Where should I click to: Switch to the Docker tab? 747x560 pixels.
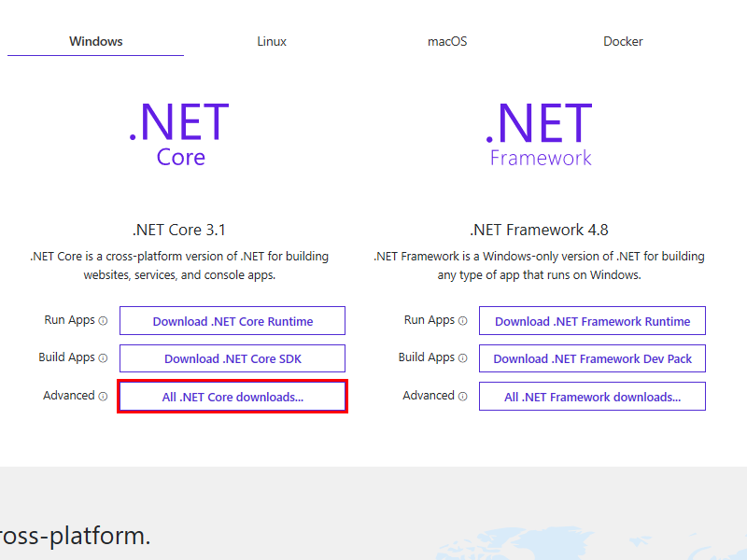click(x=623, y=41)
